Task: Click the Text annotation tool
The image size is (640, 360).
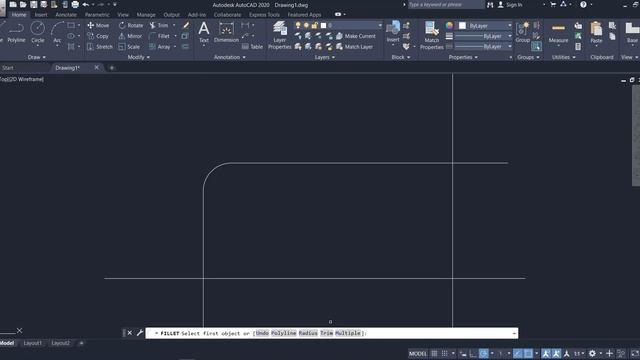Action: pos(204,32)
